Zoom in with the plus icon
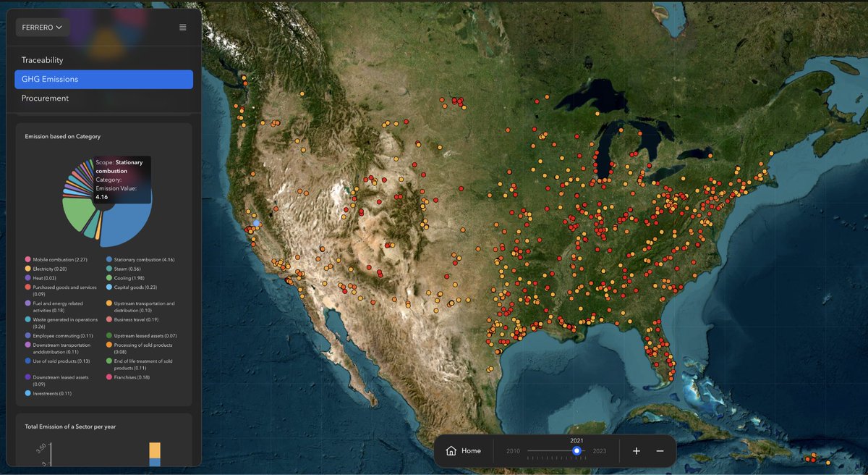 637,451
